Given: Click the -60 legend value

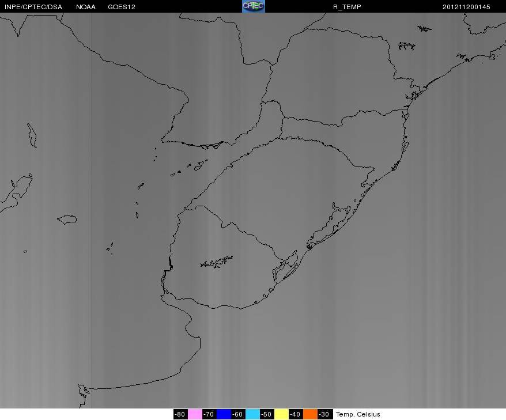Looking at the screenshot, I should pos(238,414).
